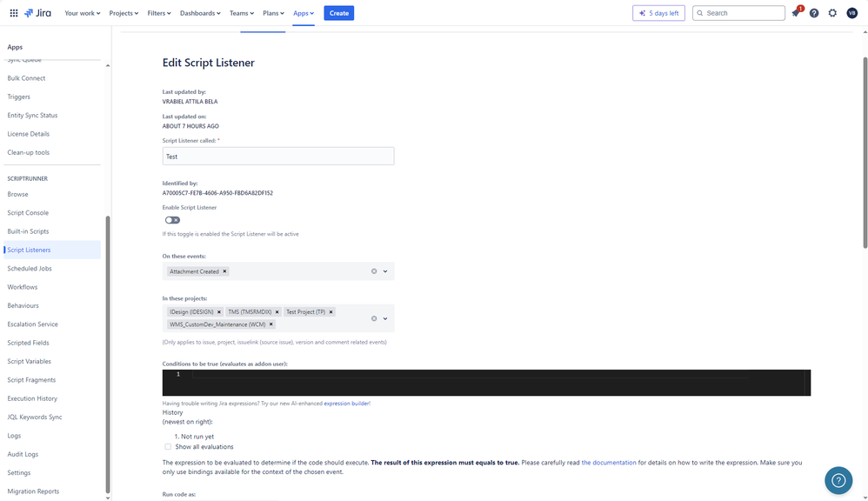
Task: Open Your work menu
Action: [x=82, y=13]
